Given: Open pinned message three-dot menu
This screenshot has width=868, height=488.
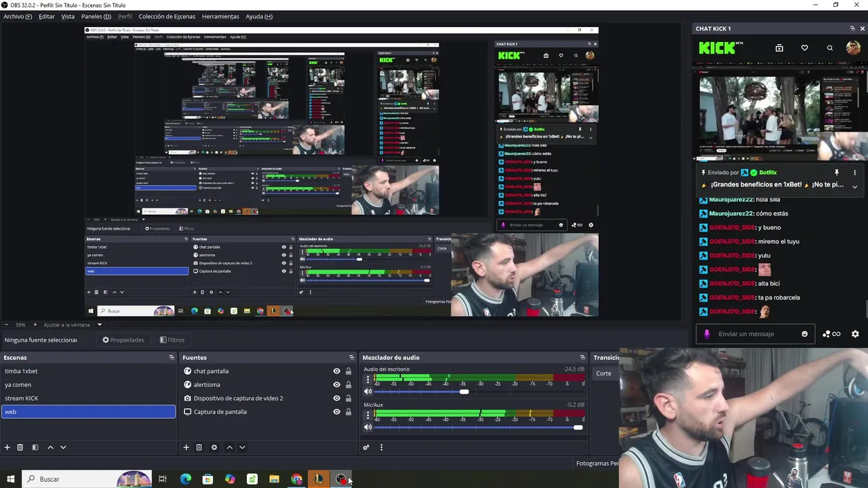Looking at the screenshot, I should (x=854, y=173).
